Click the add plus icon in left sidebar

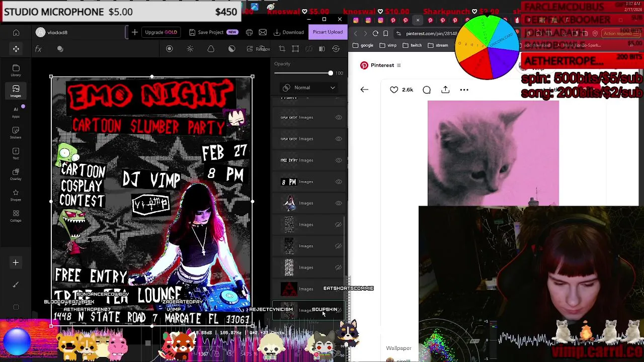[x=16, y=262]
